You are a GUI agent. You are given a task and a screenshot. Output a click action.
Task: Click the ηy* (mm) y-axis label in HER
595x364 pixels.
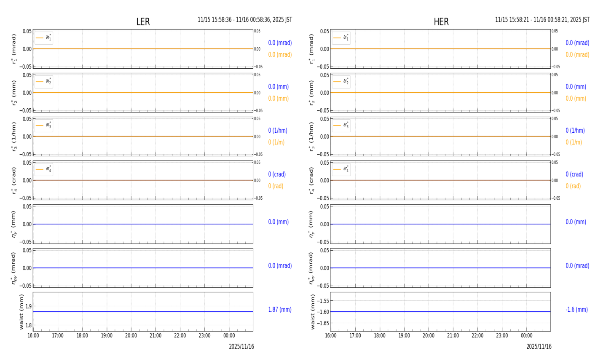point(311,224)
